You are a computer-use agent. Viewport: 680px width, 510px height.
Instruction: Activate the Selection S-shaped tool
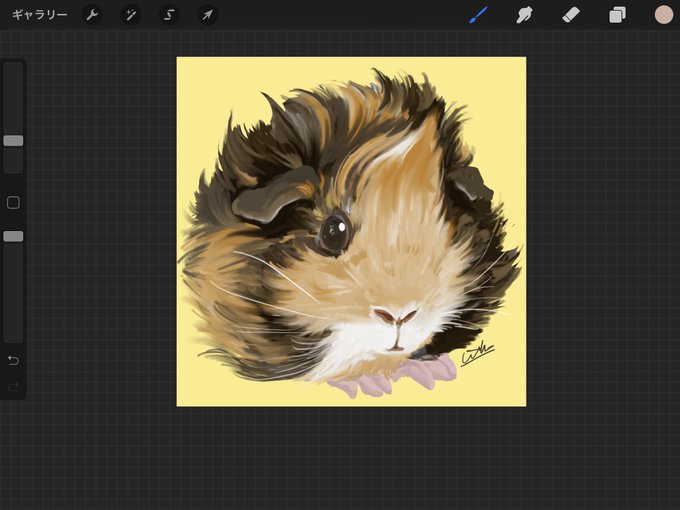(x=169, y=15)
